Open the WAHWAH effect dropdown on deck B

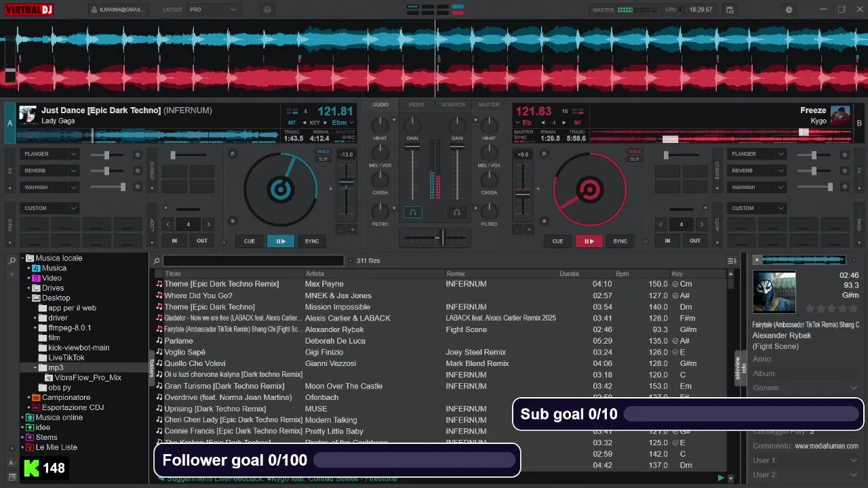[757, 187]
